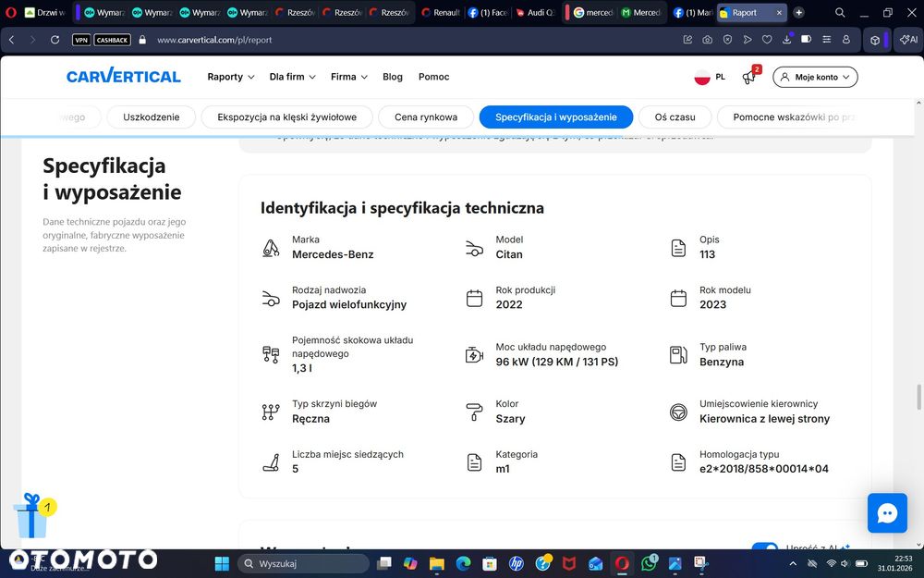Focus the address bar with carvertical.com URL
Screen dimensions: 924x578
click(x=214, y=40)
